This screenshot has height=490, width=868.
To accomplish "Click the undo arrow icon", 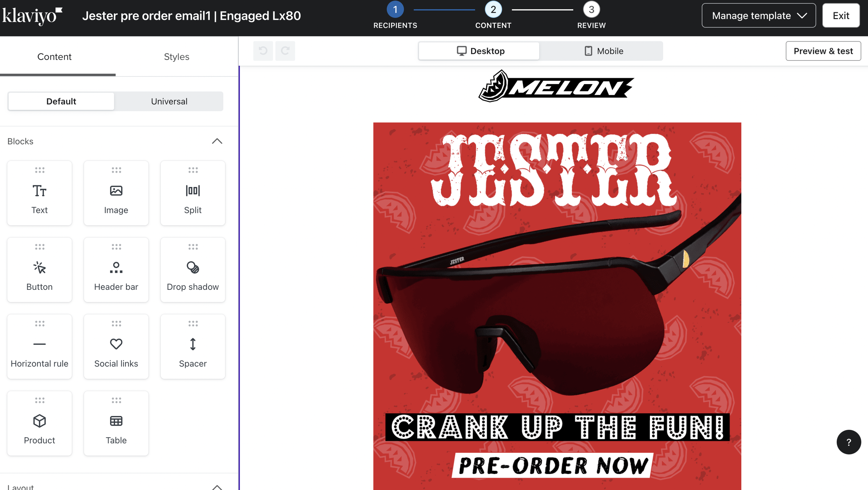I will click(263, 51).
